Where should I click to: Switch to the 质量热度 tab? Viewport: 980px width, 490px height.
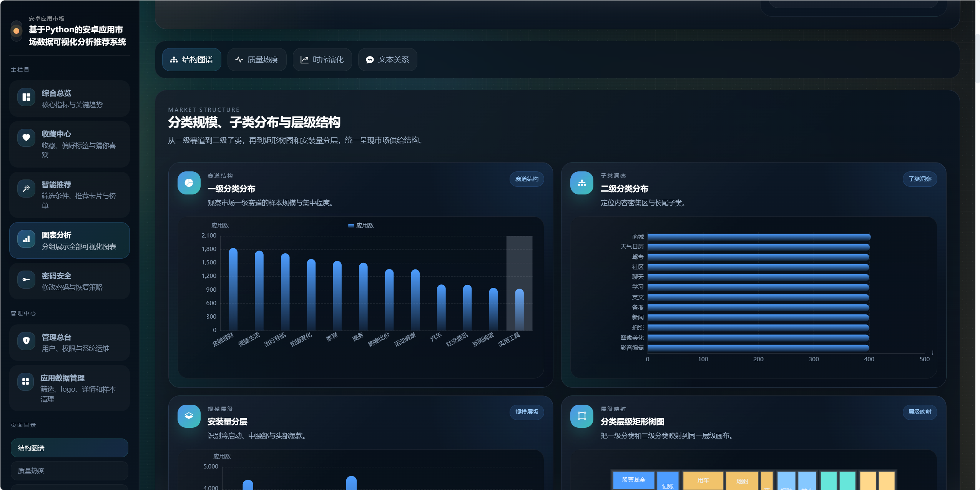(x=257, y=60)
